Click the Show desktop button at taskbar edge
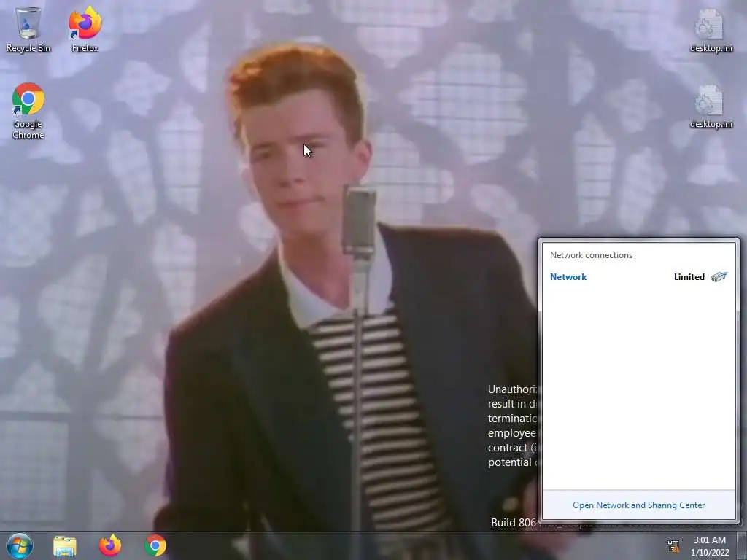747x560 pixels. point(742,546)
